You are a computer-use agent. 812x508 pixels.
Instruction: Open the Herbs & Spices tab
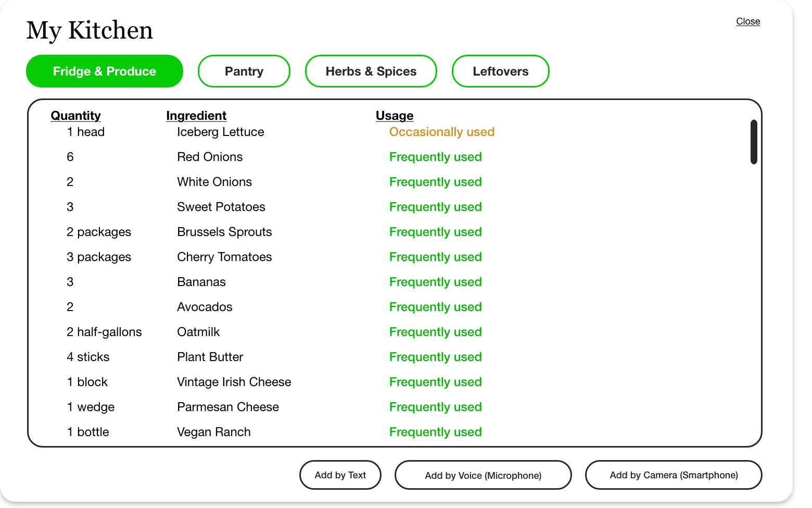[371, 71]
